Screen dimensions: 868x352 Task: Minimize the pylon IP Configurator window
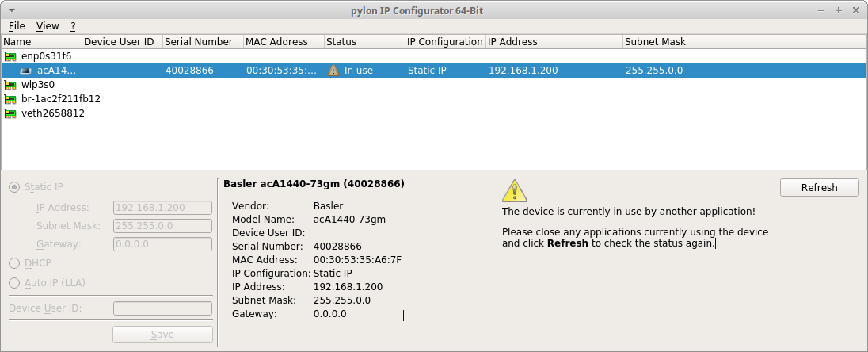click(x=823, y=10)
